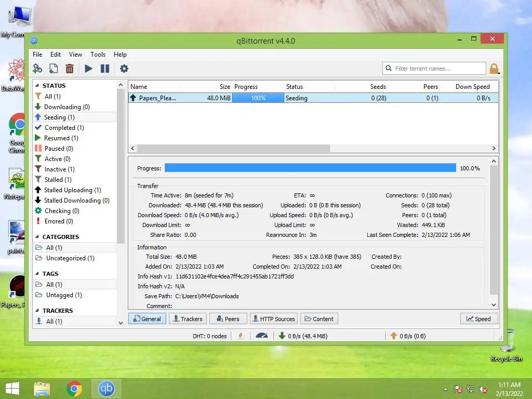
Task: Click the Filter torrent names search field
Action: (x=434, y=69)
